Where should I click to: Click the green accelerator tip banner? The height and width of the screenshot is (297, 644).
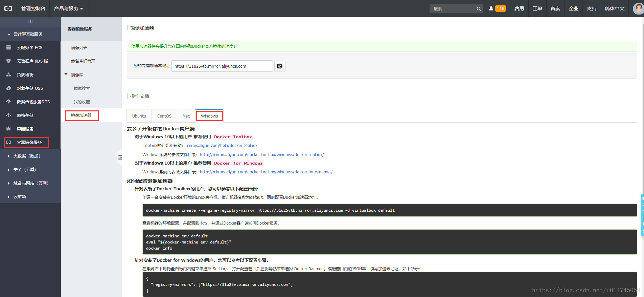(382, 46)
